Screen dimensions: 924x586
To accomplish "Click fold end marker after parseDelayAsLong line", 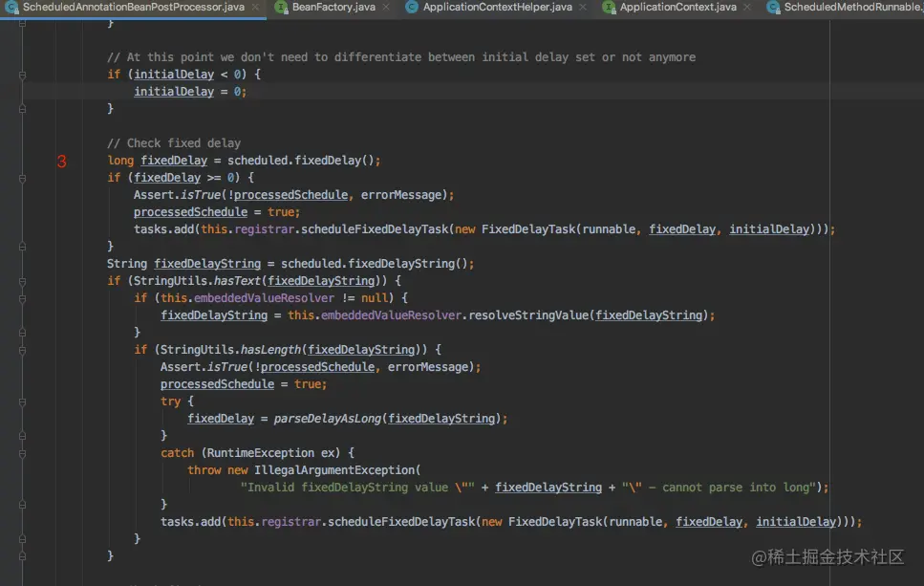I will (x=22, y=436).
